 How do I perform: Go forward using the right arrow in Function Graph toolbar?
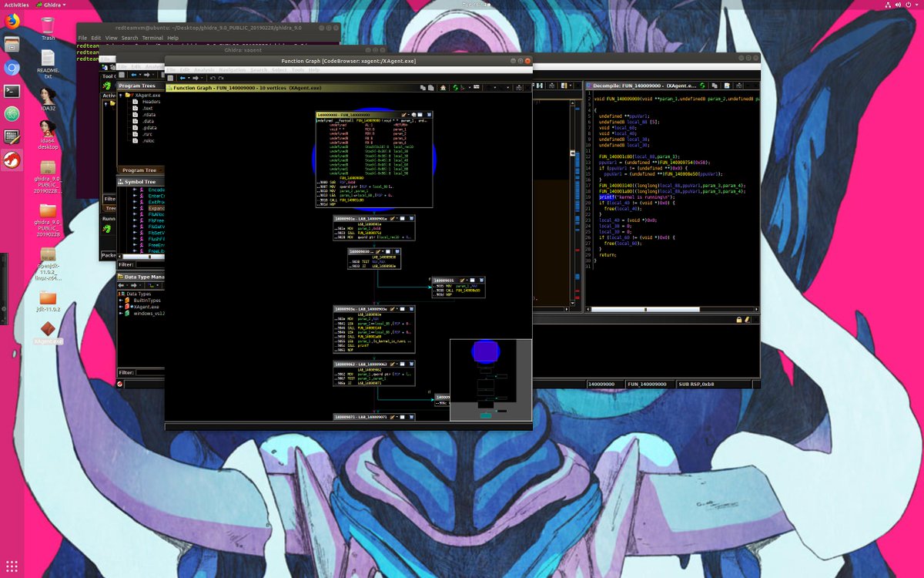(196, 78)
